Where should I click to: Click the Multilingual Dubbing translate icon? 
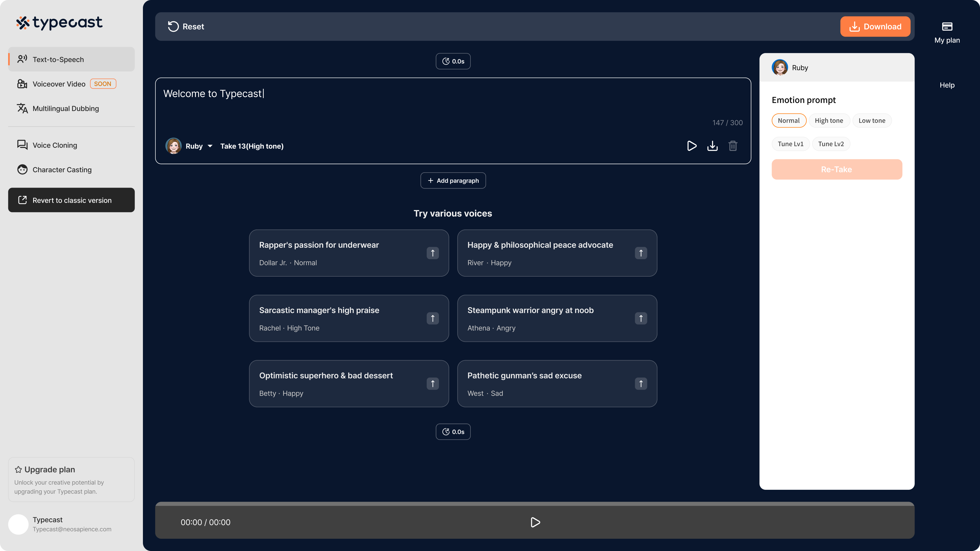click(x=22, y=108)
